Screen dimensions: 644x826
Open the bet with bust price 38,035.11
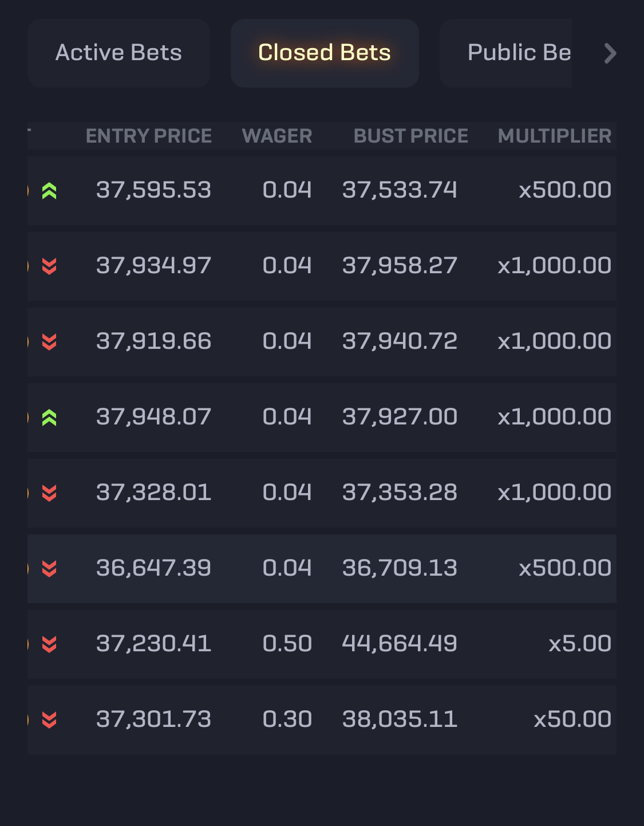(400, 719)
